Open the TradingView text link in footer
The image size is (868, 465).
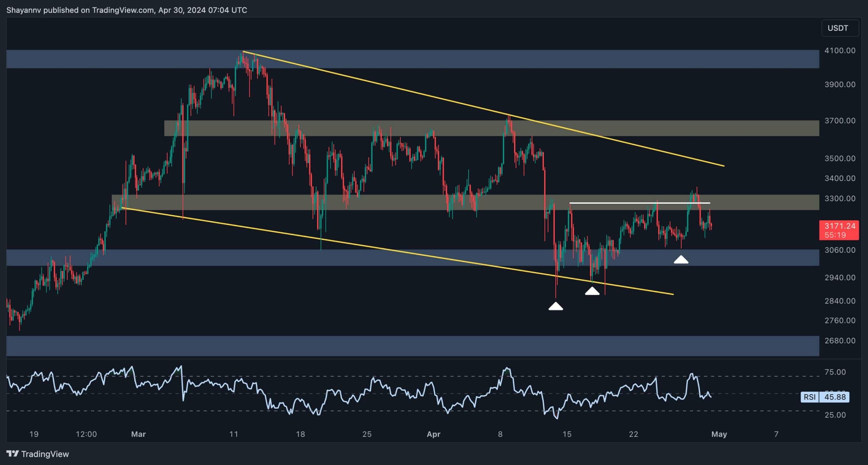(x=45, y=454)
